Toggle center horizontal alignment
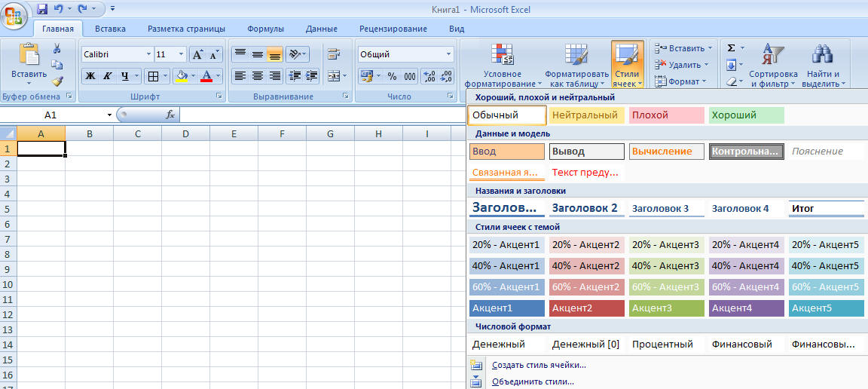Screen dimensions: 868x389 tap(258, 76)
